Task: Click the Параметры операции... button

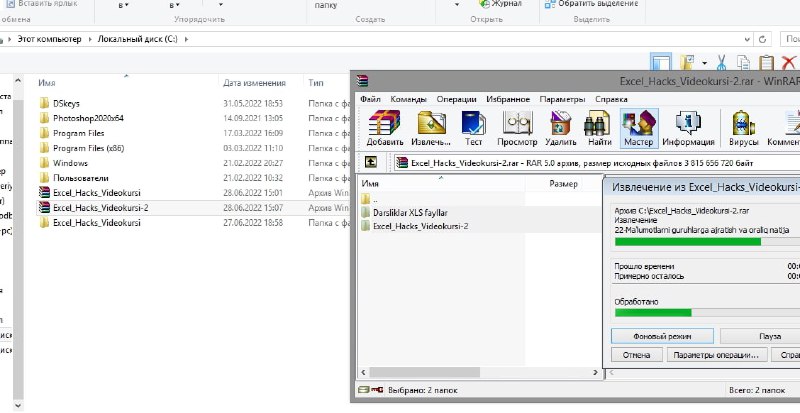Action: 716,354
